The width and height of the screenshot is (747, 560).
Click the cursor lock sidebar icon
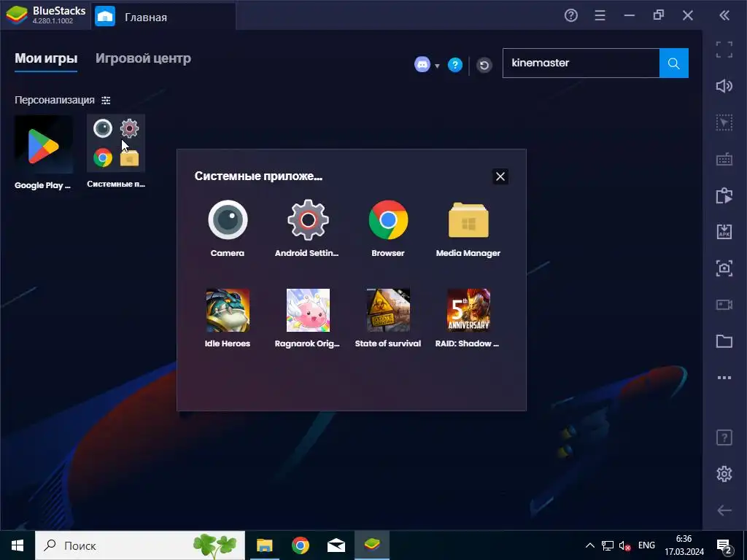click(724, 122)
